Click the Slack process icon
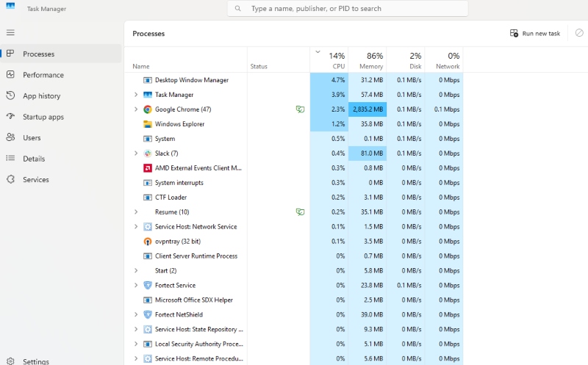The width and height of the screenshot is (588, 365). click(x=148, y=153)
